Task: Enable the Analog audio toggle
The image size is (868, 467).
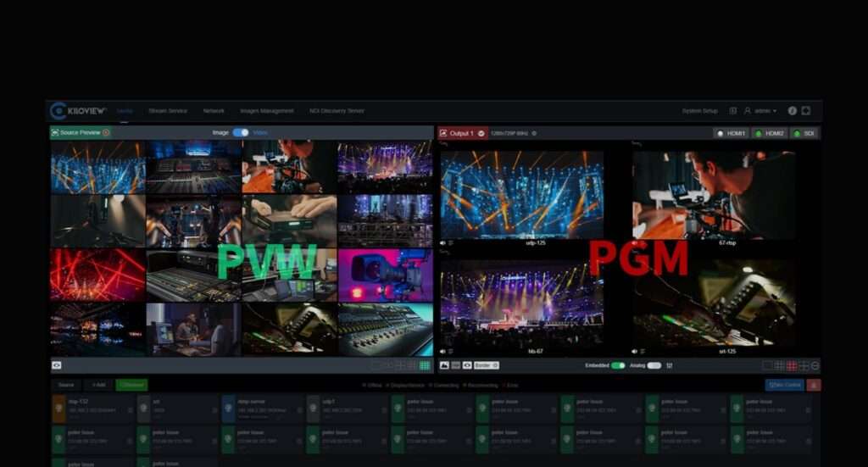Action: (x=654, y=365)
